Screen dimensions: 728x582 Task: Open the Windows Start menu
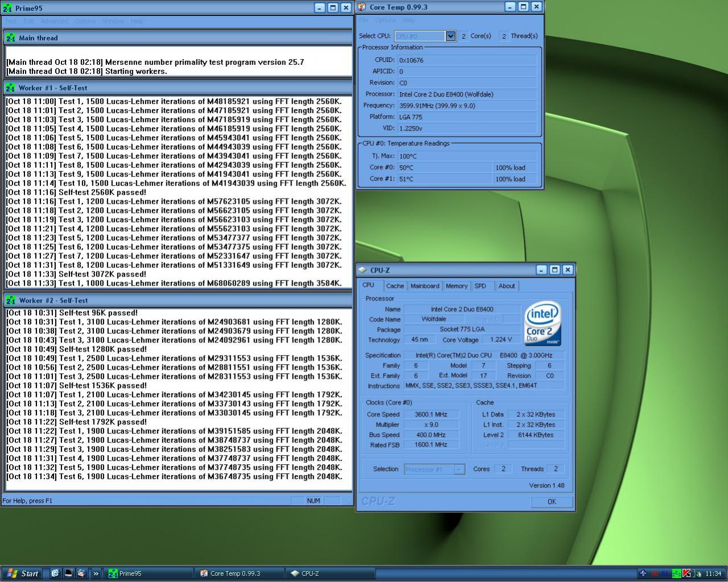coord(22,573)
